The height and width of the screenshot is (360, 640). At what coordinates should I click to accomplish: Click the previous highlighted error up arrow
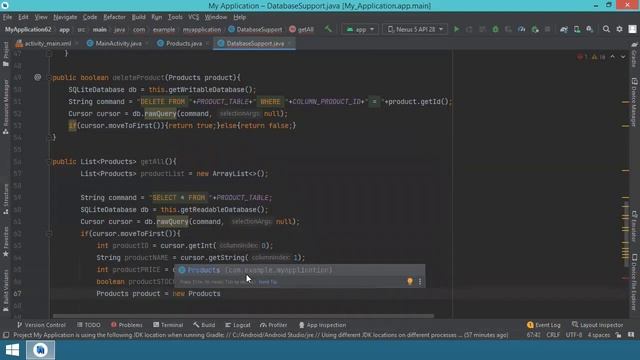tap(613, 57)
